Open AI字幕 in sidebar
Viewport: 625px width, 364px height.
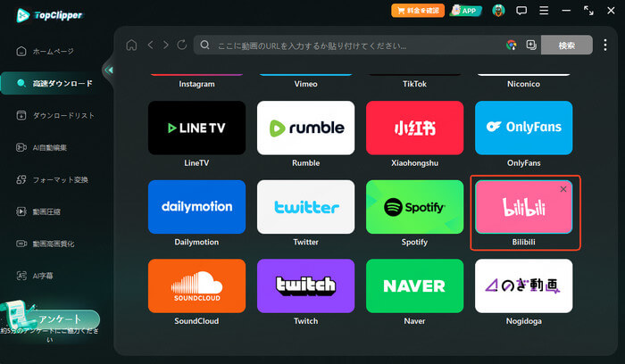(35, 276)
